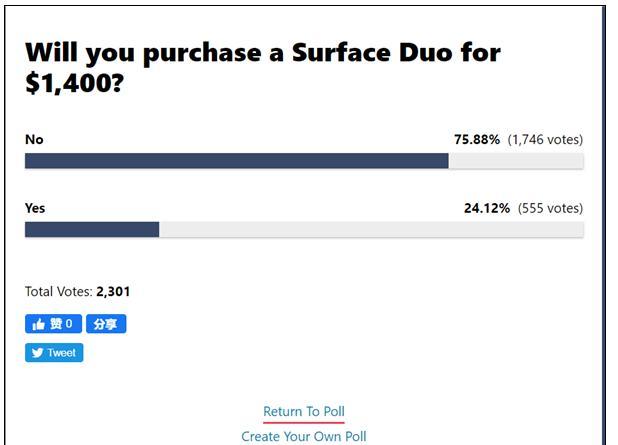Click the Total Votes 2,301 figure
618x445 pixels.
113,292
